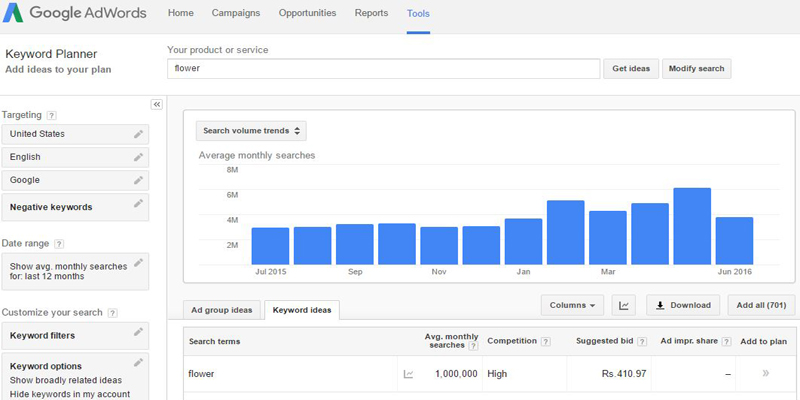Click the Jul 2015 chart bar

pos(270,246)
